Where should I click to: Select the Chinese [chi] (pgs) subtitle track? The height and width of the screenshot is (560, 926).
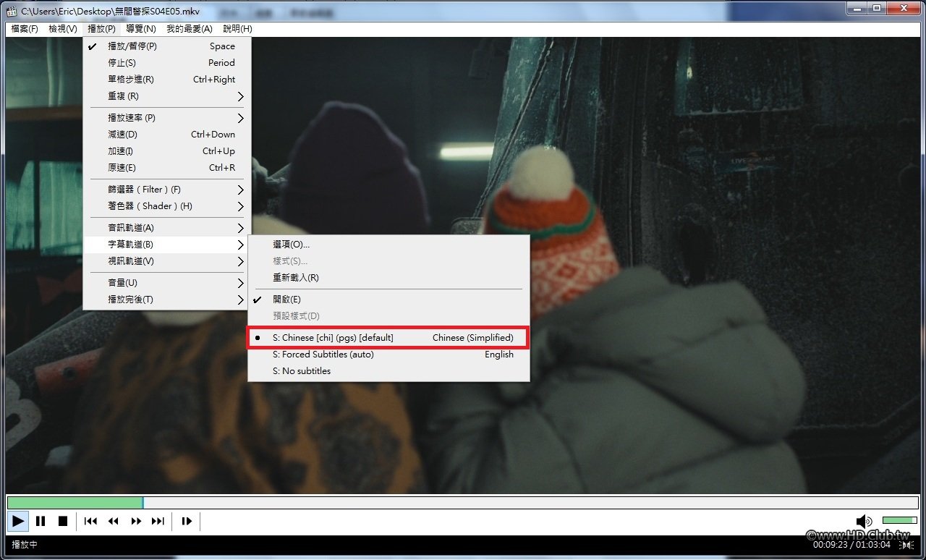click(388, 338)
